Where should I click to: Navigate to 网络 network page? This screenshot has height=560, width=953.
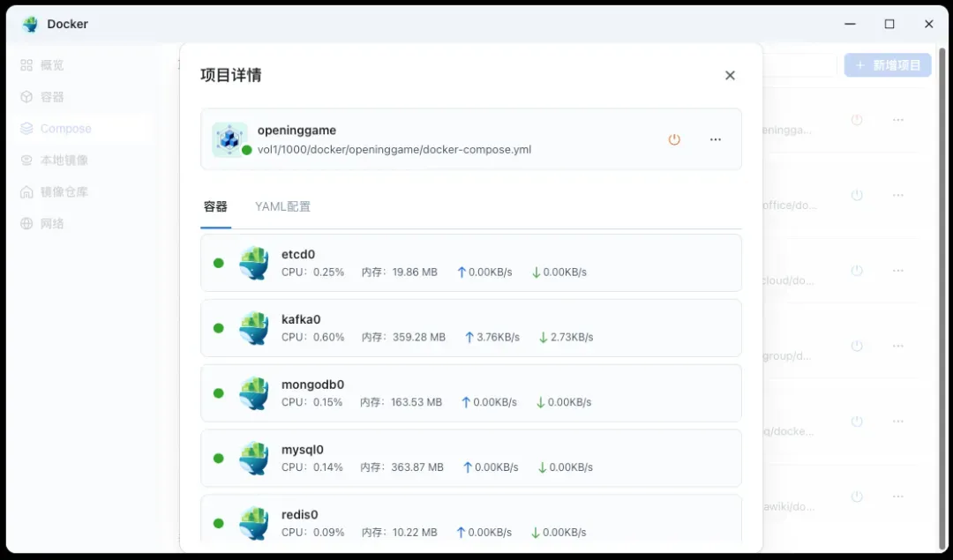click(x=52, y=224)
